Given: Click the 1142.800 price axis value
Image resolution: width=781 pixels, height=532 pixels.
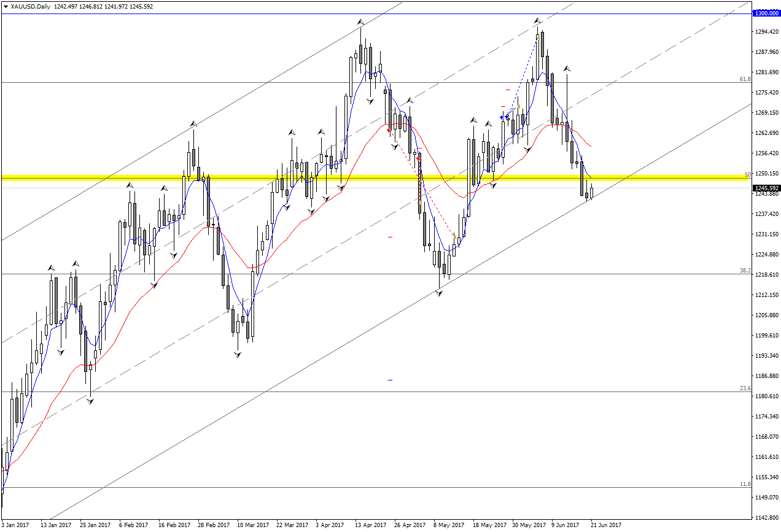Looking at the screenshot, I should [x=767, y=517].
